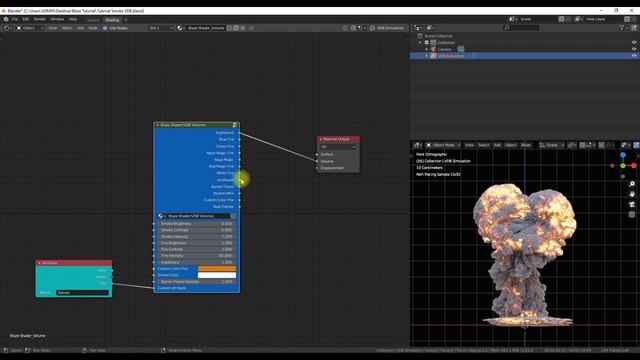Collapse the Attribute node
The image size is (640, 360).
point(40,263)
